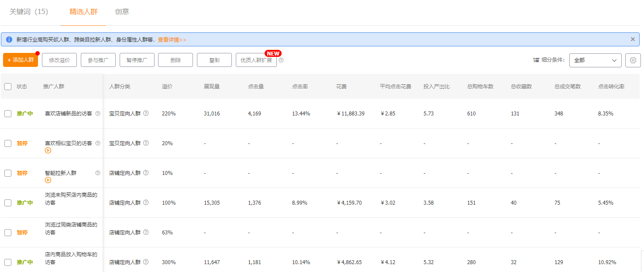
Task: Click help icon beside 喜欢店铺新品的访客
Action: [98, 114]
